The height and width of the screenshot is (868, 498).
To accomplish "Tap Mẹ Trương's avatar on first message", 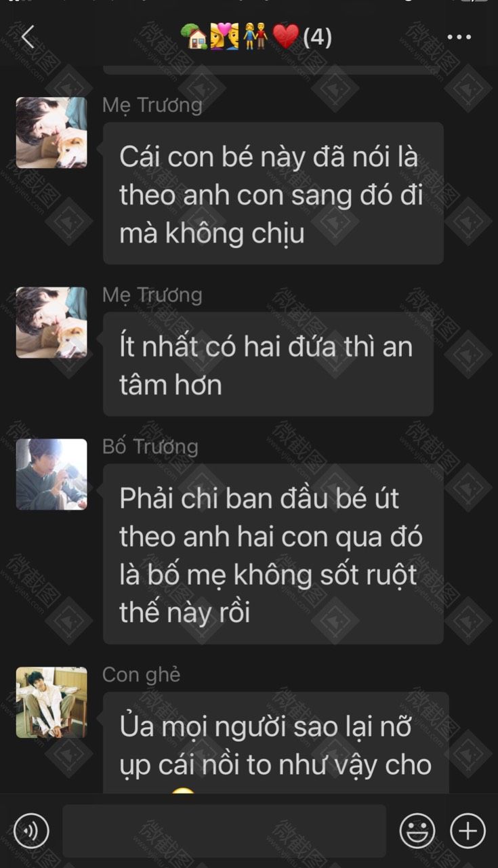I will 51,133.
